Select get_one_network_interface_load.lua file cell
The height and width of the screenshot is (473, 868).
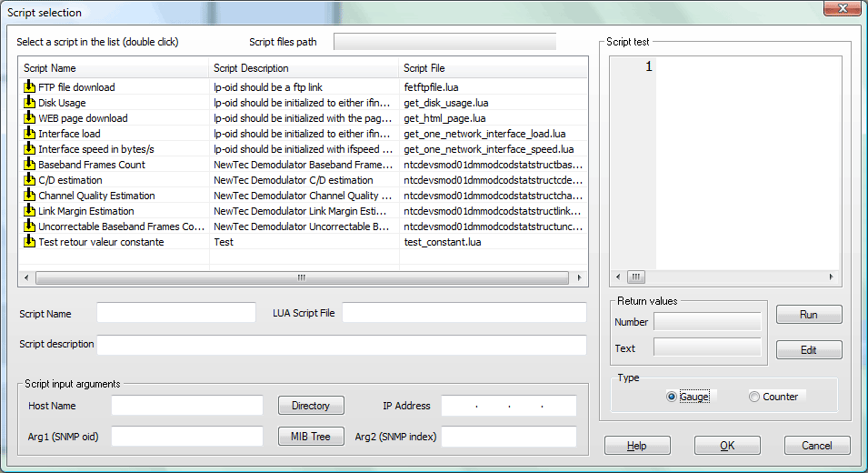485,134
